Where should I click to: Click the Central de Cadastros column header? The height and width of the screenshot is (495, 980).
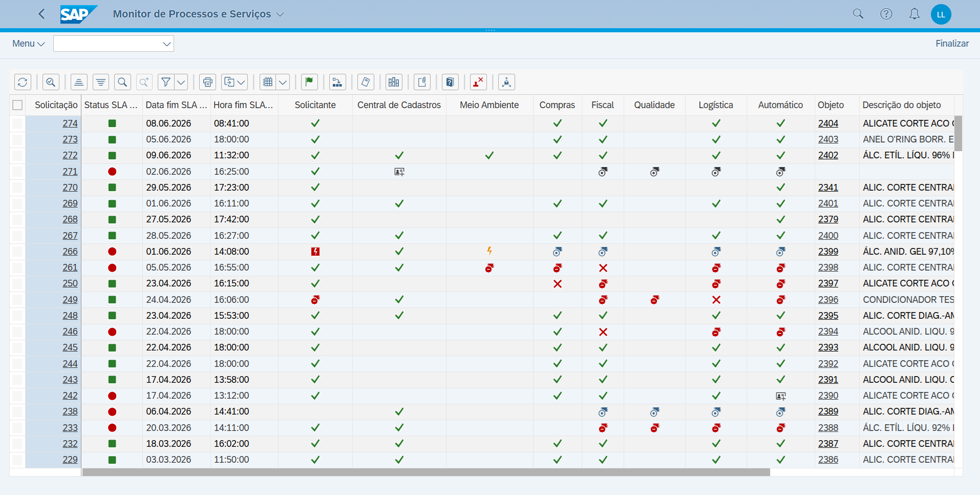(x=399, y=105)
